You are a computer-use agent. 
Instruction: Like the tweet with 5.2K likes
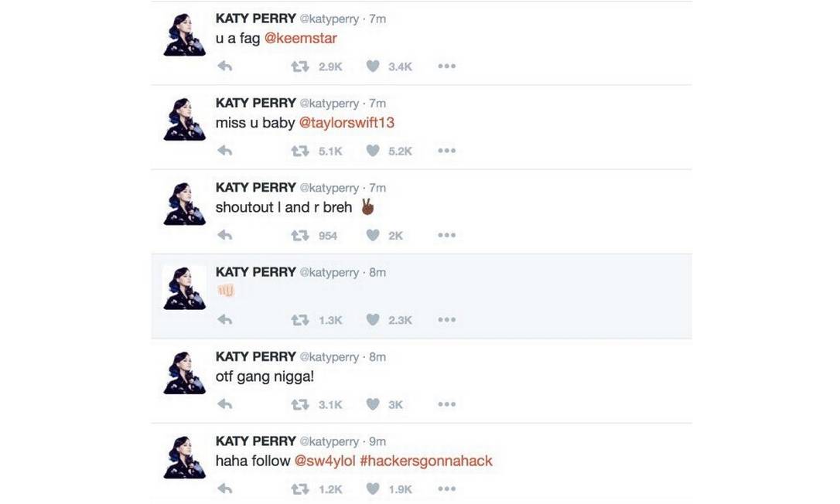373,151
